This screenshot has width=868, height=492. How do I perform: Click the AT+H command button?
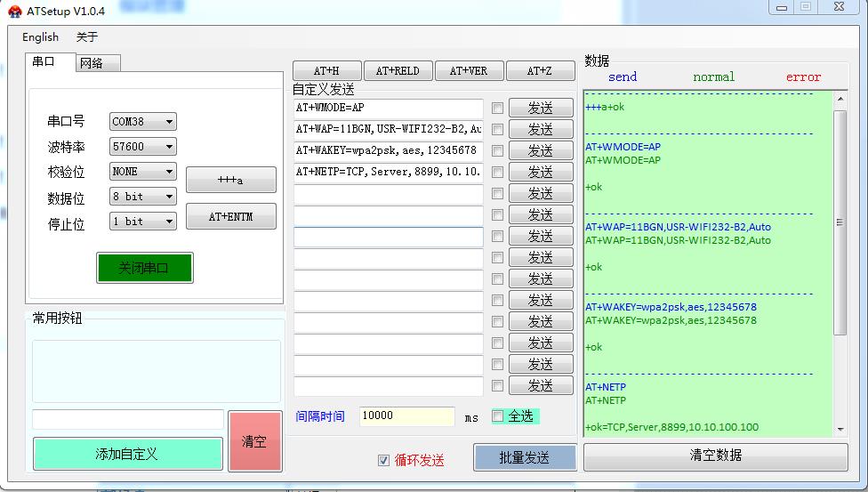[x=325, y=71]
